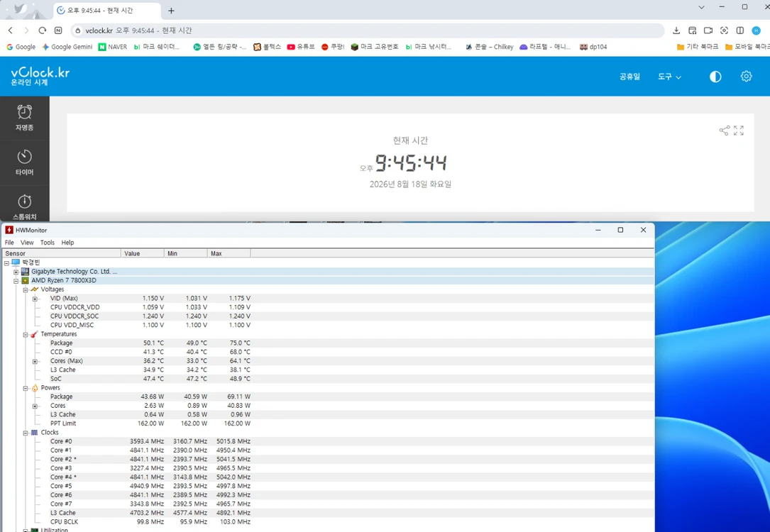Open a new browser tab with plus button
The height and width of the screenshot is (532, 770).
(x=171, y=11)
